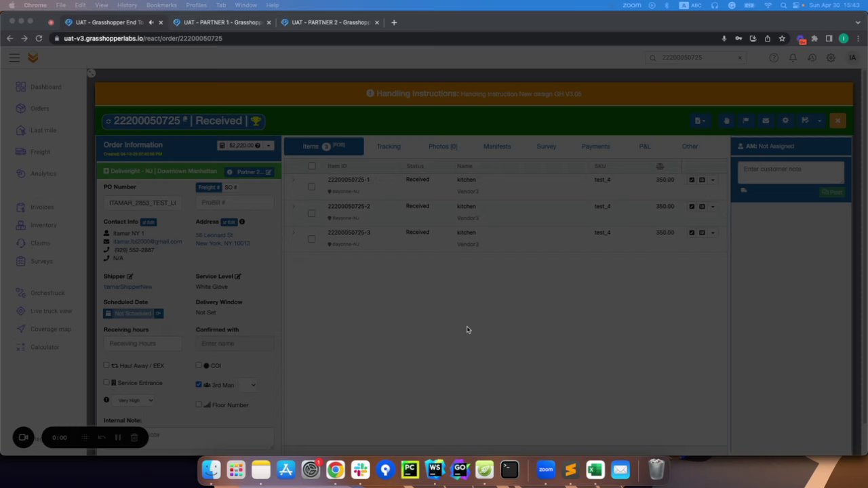Enable Service Entrance checkbox
Screen dimensions: 868x488
point(106,383)
